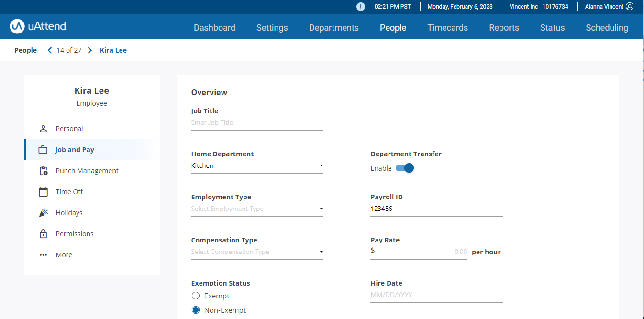Go to next employee with right chevron
Image resolution: width=644 pixels, height=319 pixels.
pyautogui.click(x=90, y=50)
